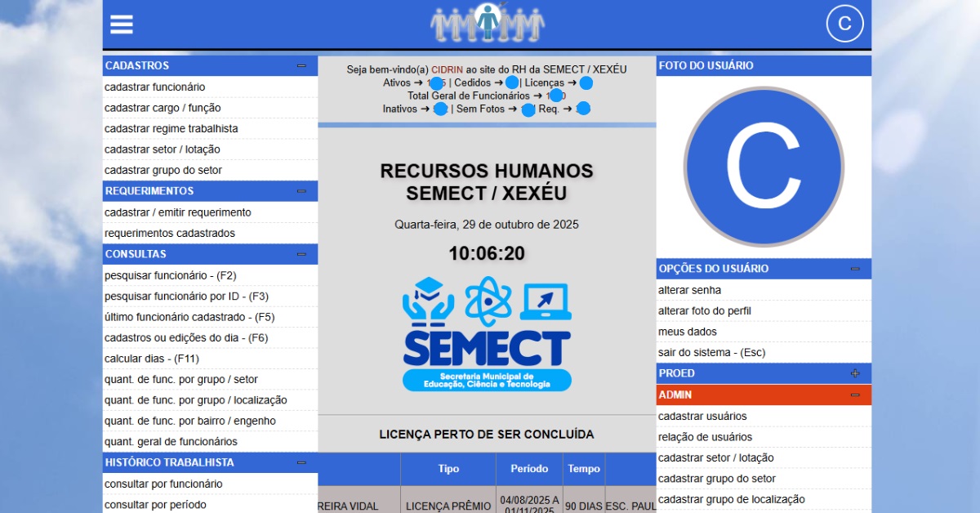Collapse the CONSULTAS section

click(x=301, y=254)
